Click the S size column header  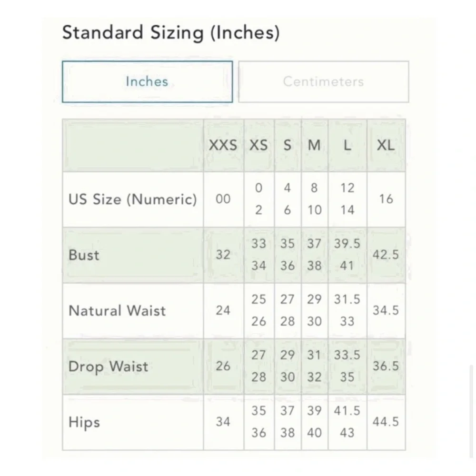pos(287,146)
